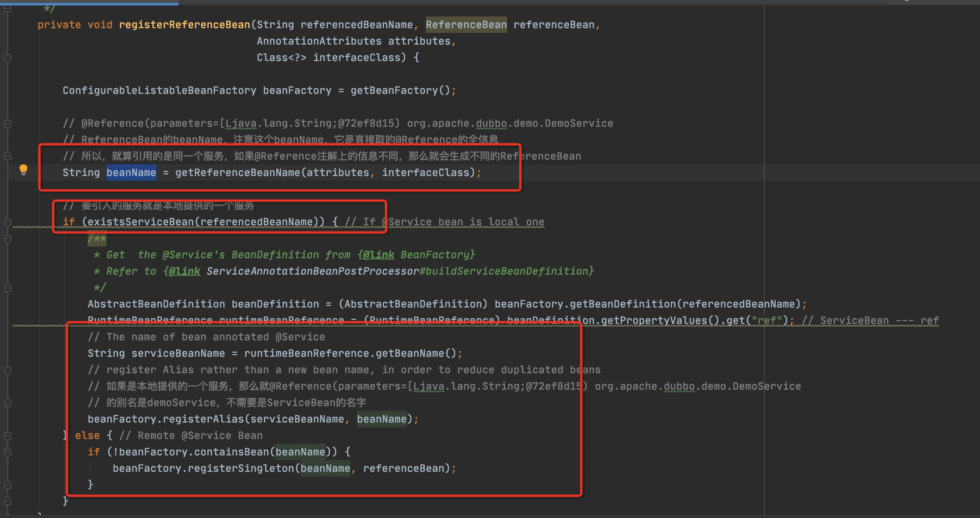Viewport: 980px width, 518px height.
Task: Click the comment 'If @Service bean is local one'
Action: 454,222
